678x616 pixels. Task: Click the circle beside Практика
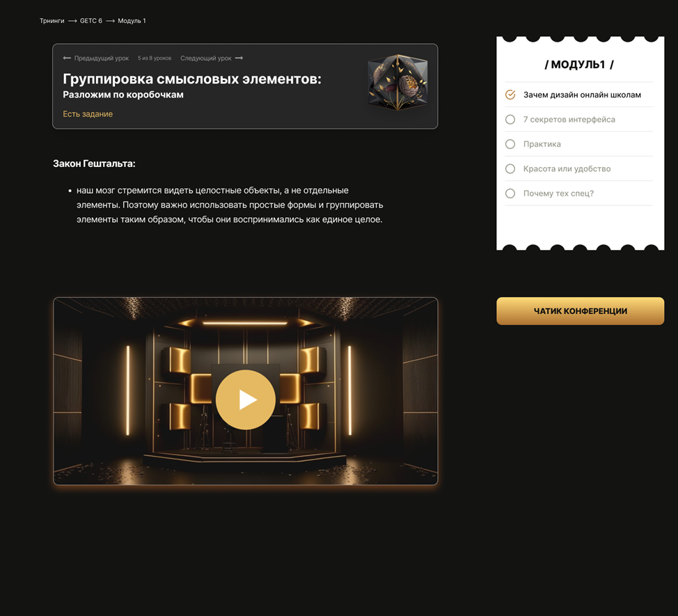[510, 144]
